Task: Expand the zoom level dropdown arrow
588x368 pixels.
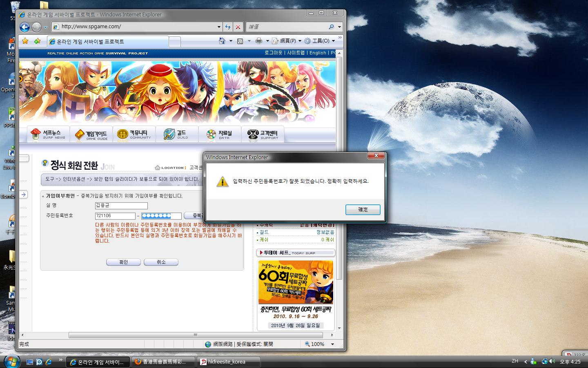Action: (x=332, y=344)
